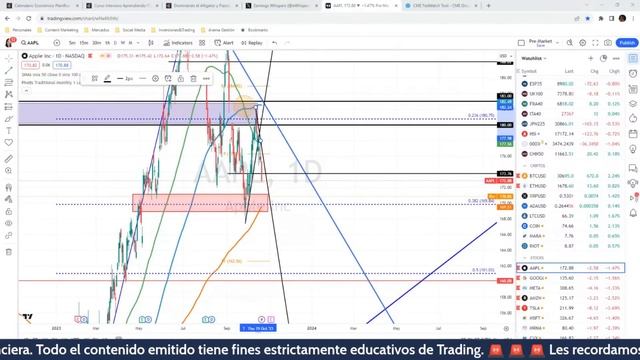Select the trend line drawing tool
The width and height of the screenshot is (640, 360).
tap(9, 70)
